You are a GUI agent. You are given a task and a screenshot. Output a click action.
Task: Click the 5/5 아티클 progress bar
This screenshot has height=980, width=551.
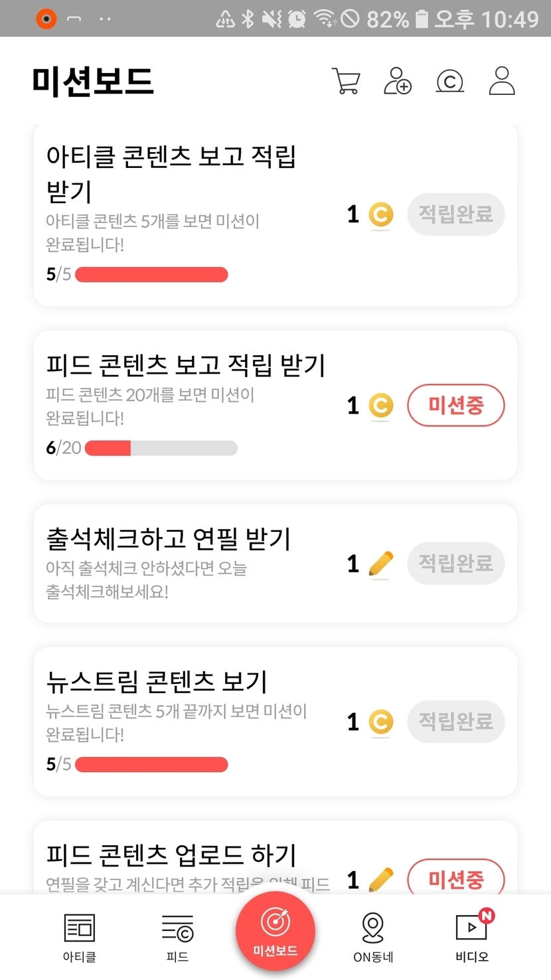pos(151,275)
